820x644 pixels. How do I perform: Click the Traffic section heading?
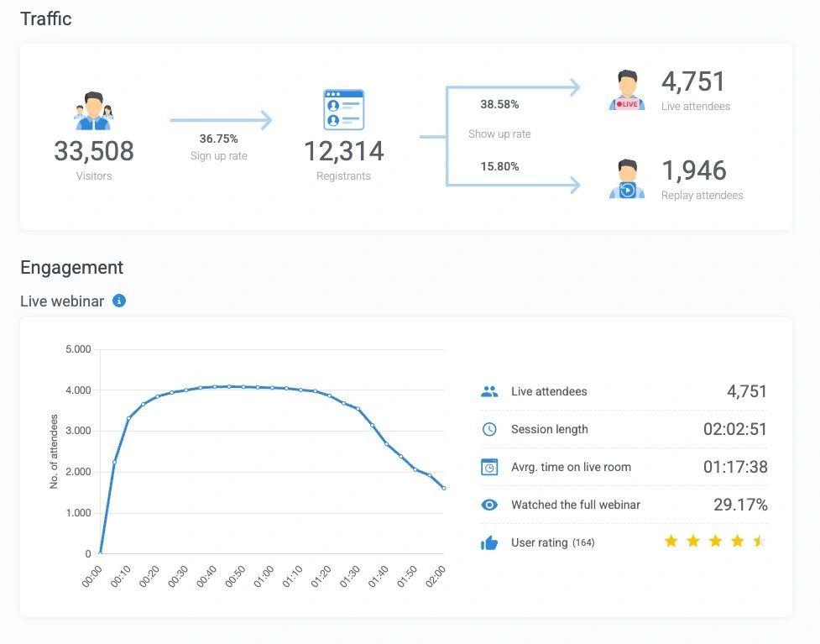point(46,18)
